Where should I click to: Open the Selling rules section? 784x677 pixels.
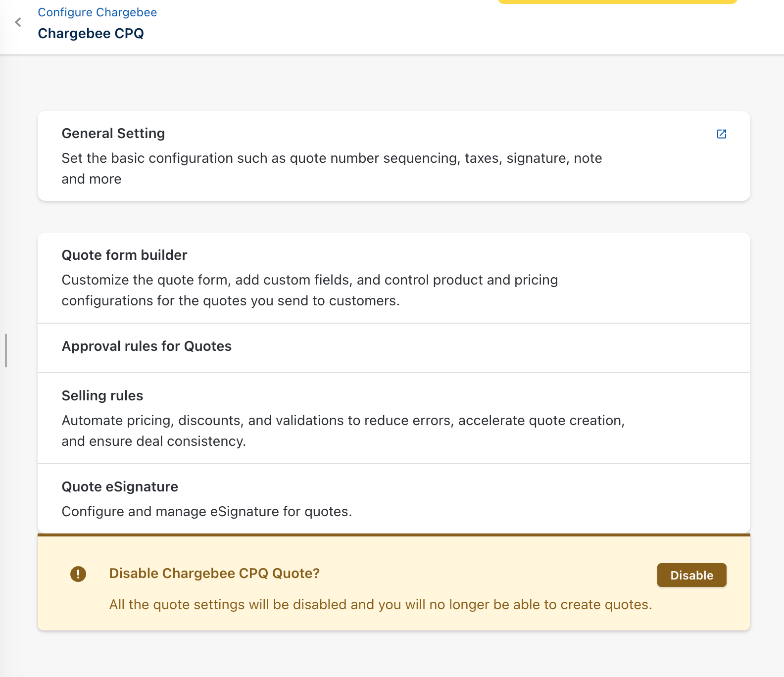[394, 418]
